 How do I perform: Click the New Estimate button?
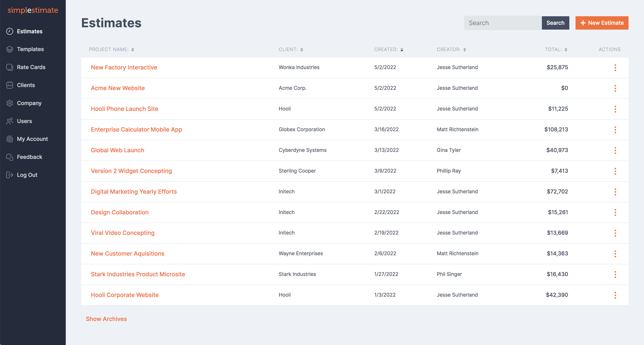[x=602, y=23]
